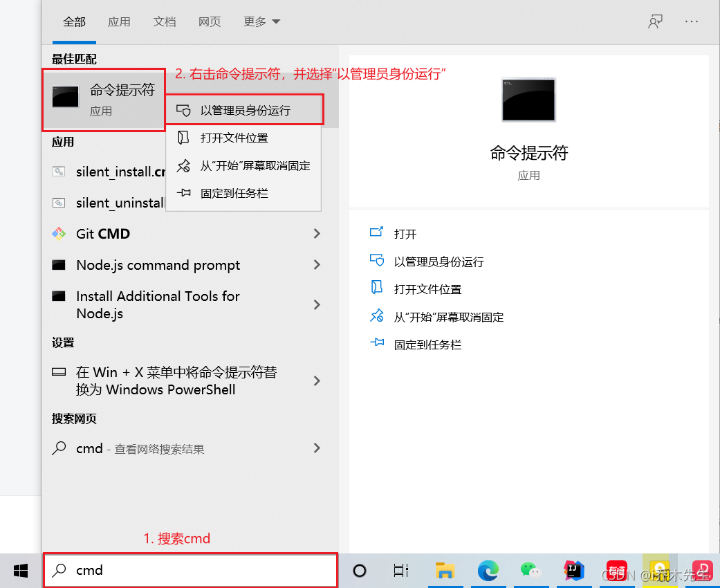
Task: Click 打开 in the right details pane
Action: [405, 234]
